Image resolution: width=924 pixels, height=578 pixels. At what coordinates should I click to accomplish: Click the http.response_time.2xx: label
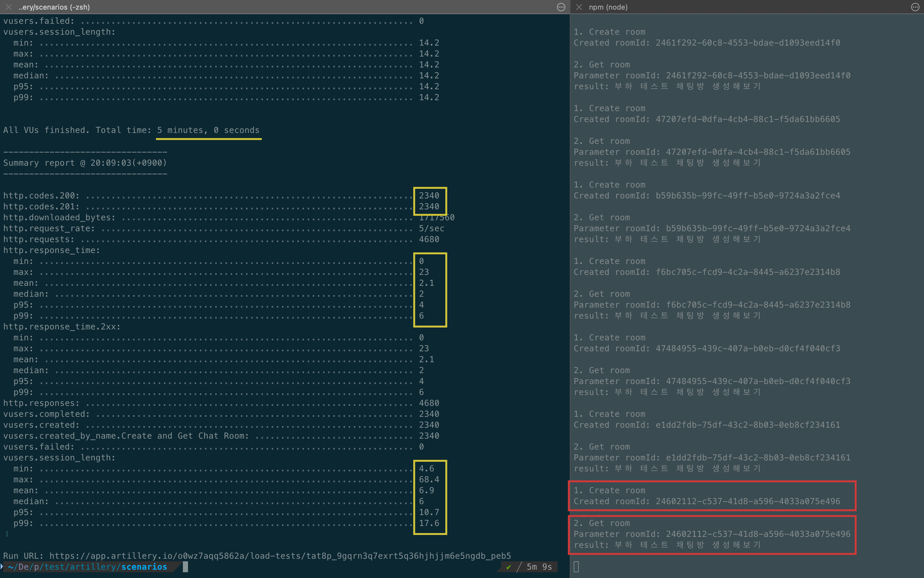coord(62,327)
